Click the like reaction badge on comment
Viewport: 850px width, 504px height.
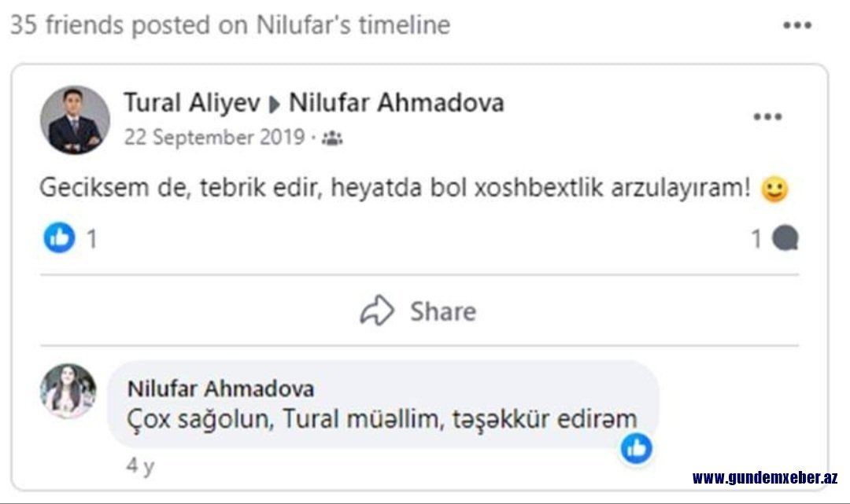tap(636, 448)
